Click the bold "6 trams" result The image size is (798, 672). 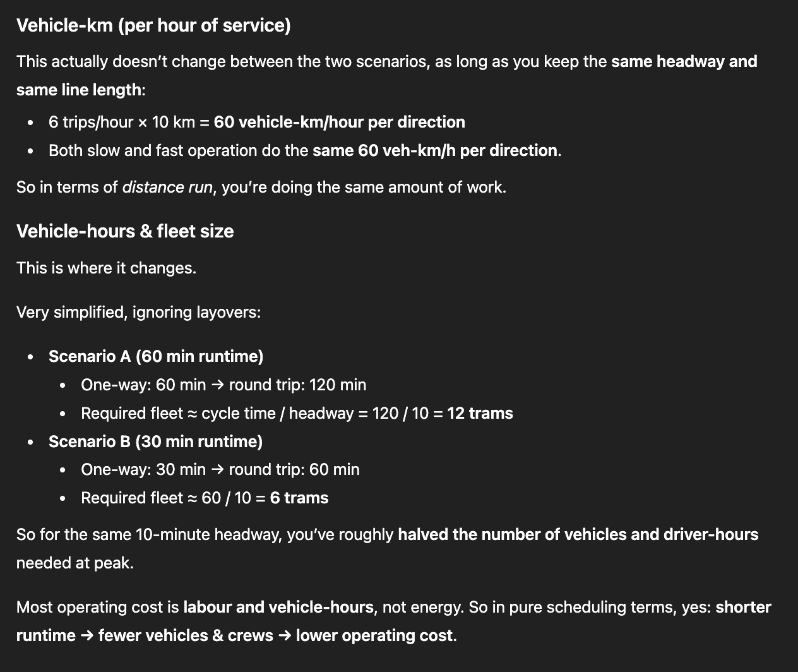pyautogui.click(x=299, y=498)
